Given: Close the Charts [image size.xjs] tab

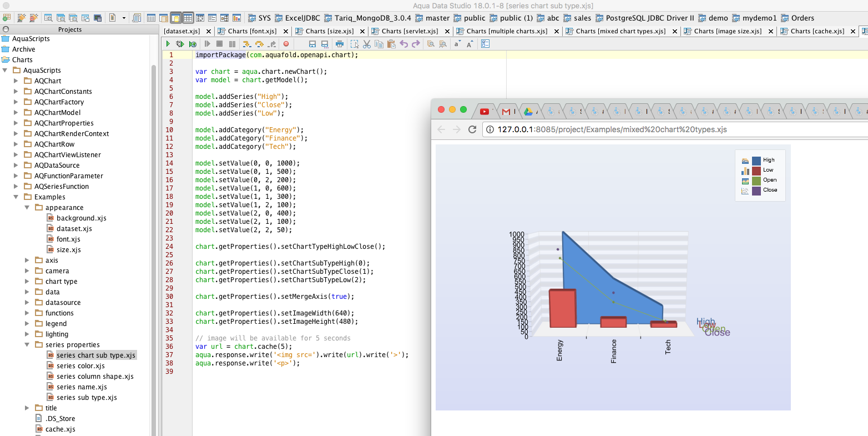Looking at the screenshot, I should 771,32.
